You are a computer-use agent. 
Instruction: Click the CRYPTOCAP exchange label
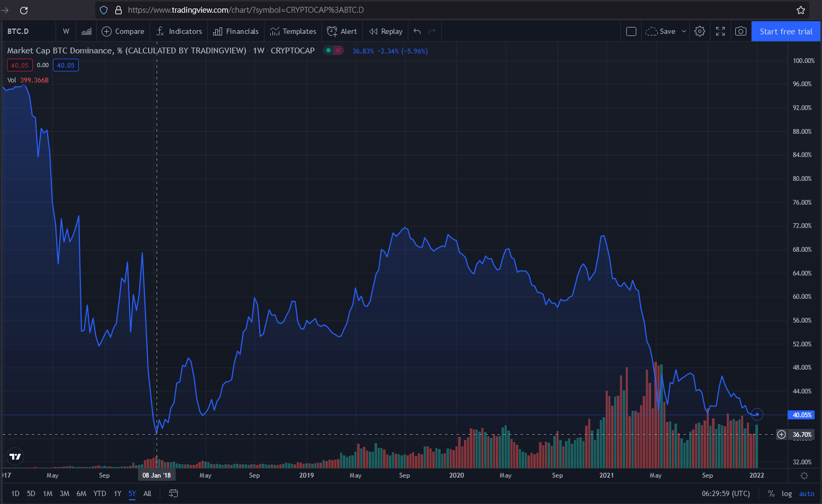coord(293,50)
